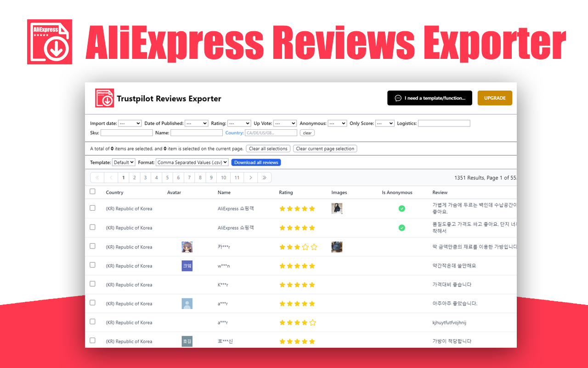Click five-star rating of w***n row

tap(297, 266)
